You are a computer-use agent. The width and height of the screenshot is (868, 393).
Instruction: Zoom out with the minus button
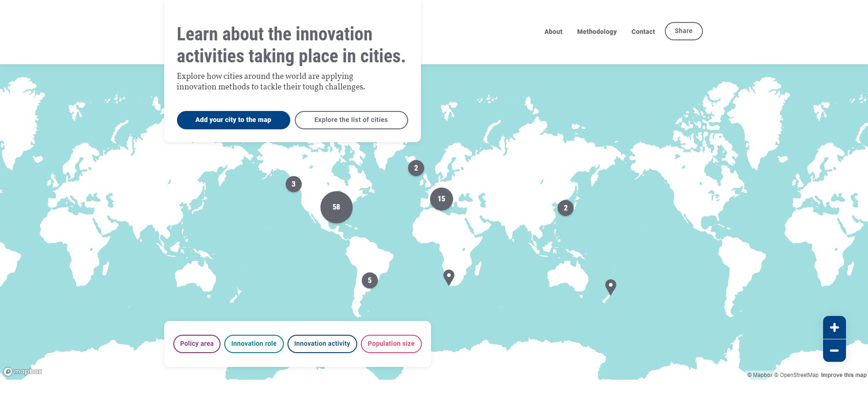(x=834, y=351)
